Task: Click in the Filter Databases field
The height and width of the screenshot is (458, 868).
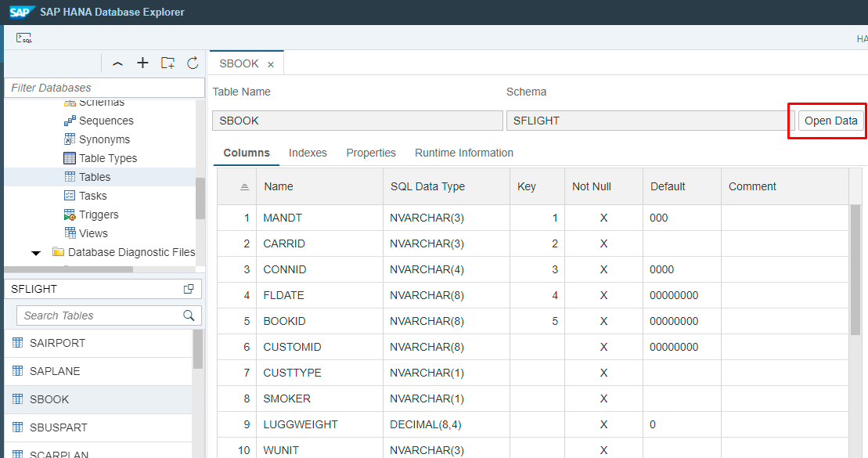Action: pyautogui.click(x=105, y=88)
